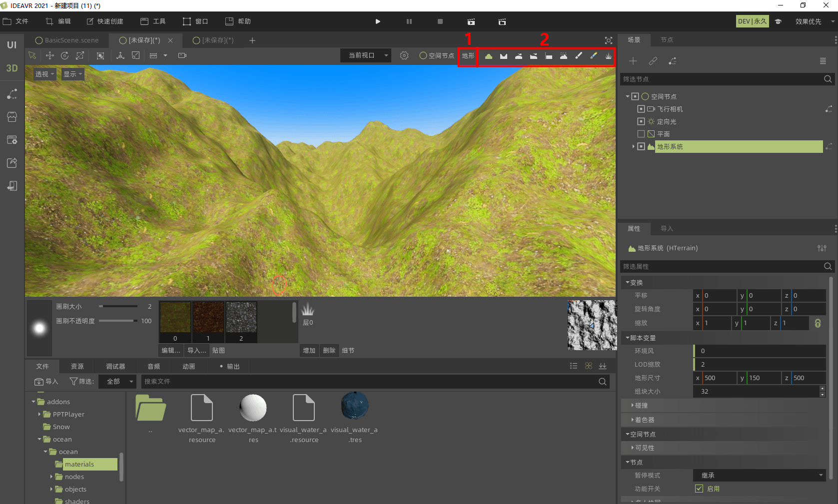The image size is (838, 504).
Task: Select the raise terrain brush tool
Action: (489, 56)
